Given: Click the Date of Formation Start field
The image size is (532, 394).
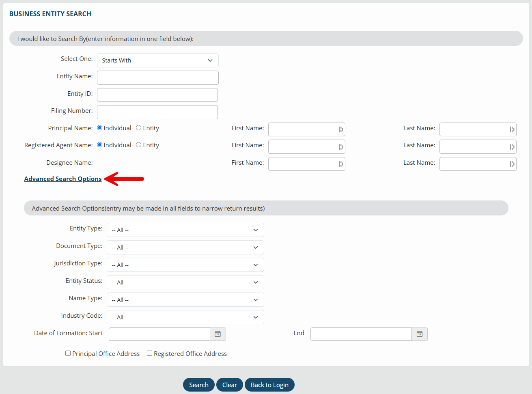Looking at the screenshot, I should coord(159,334).
